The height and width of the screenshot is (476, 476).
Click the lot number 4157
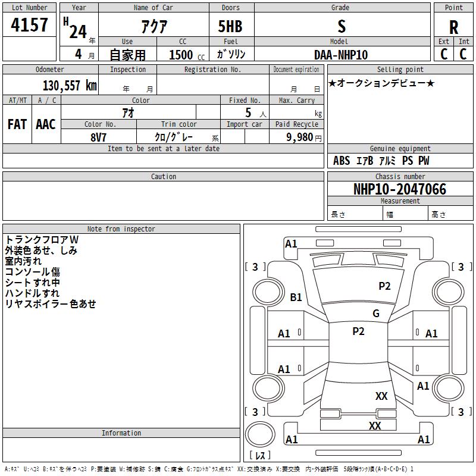pyautogui.click(x=29, y=24)
